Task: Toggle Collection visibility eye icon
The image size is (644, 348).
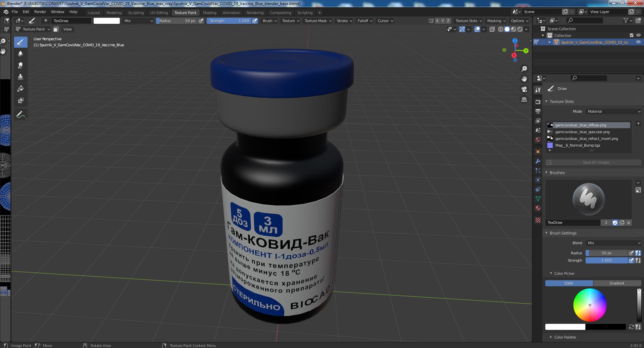Action: tap(638, 35)
